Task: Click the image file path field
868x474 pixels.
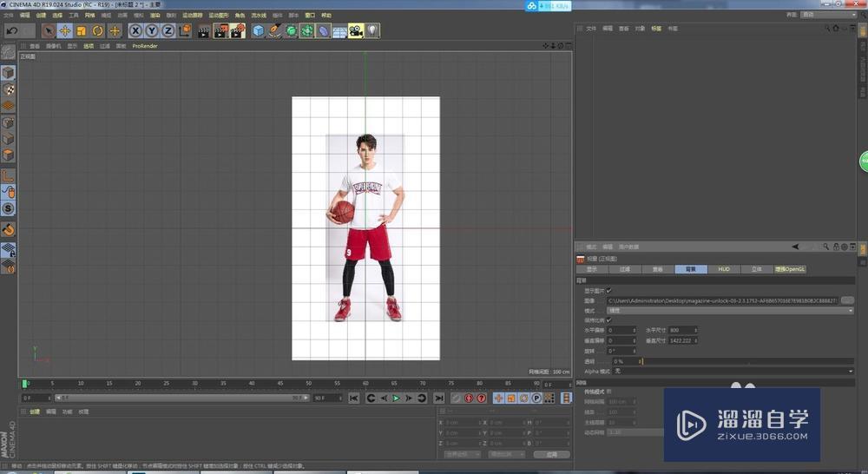Action: pos(722,300)
